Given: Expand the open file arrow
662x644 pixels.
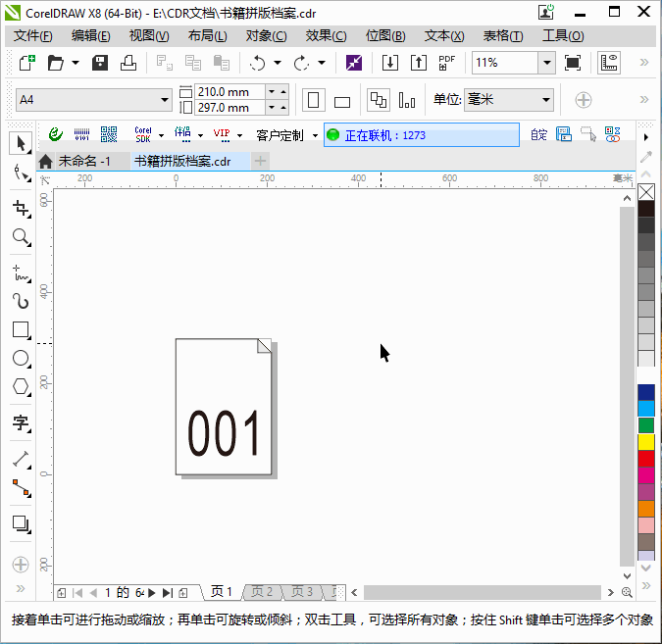Looking at the screenshot, I should pyautogui.click(x=76, y=63).
